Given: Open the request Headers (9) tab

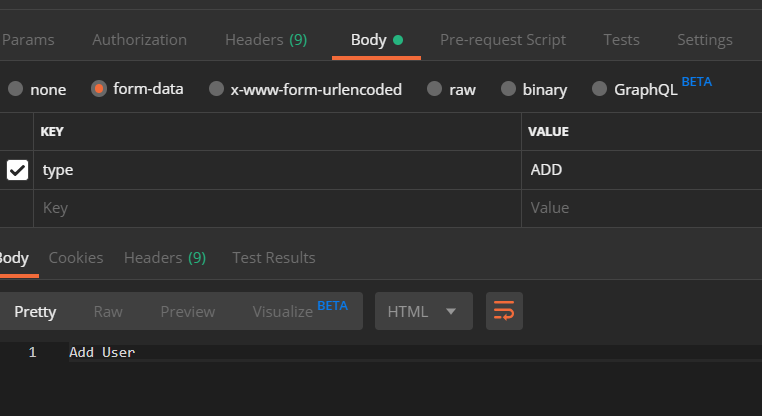Looking at the screenshot, I should click(266, 40).
